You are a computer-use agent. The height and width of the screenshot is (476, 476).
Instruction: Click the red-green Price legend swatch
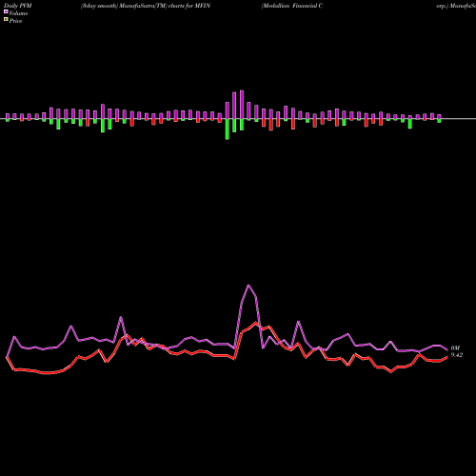pyautogui.click(x=6, y=20)
